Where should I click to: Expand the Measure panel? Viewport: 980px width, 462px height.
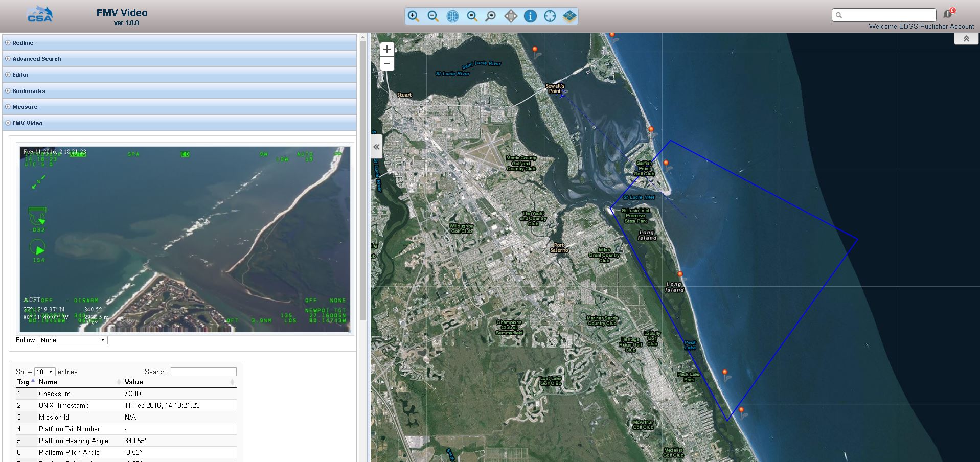pyautogui.click(x=179, y=107)
